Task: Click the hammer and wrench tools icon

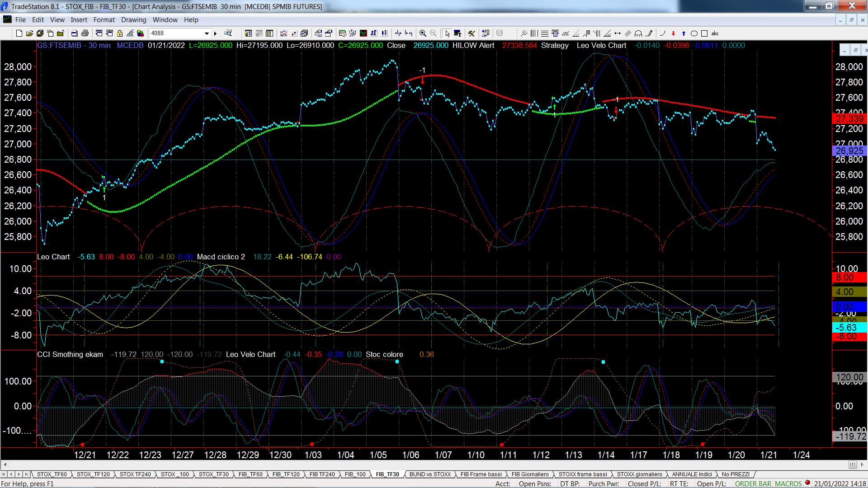Action: [x=472, y=33]
